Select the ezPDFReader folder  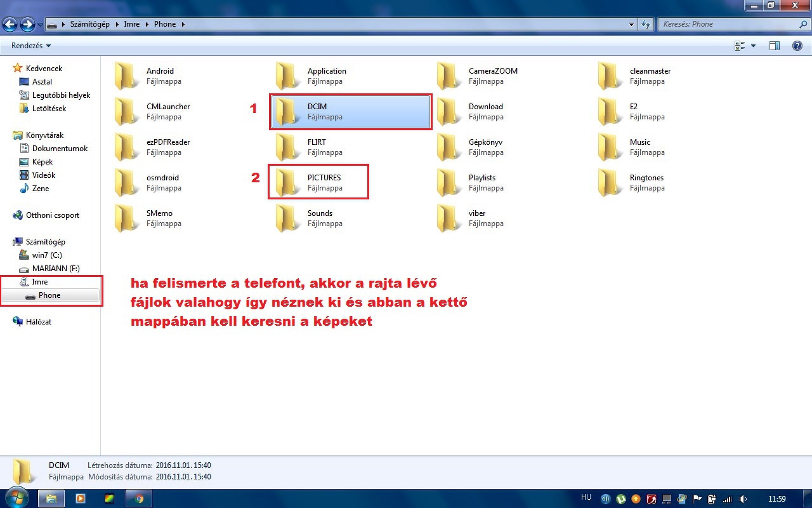pos(155,147)
